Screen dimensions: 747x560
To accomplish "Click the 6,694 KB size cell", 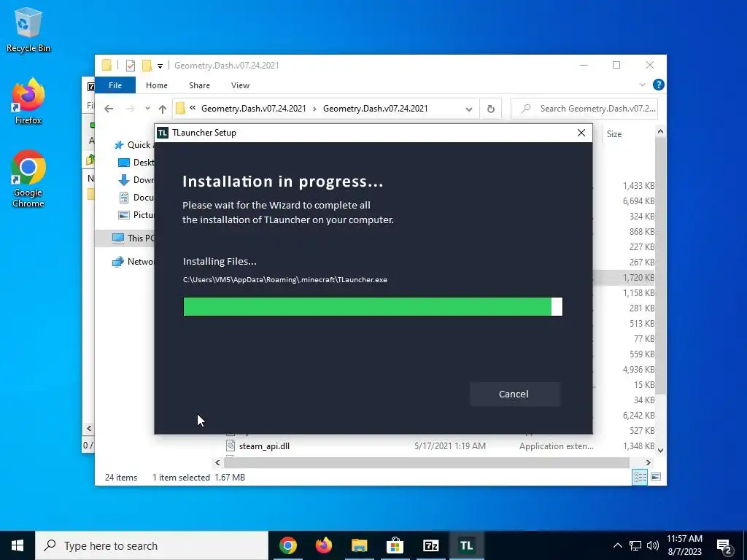I will click(638, 201).
